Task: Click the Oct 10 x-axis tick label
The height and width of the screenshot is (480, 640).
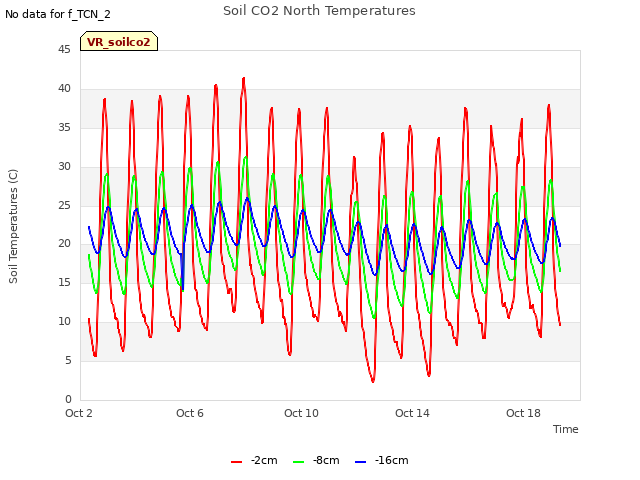Action: coord(301,413)
